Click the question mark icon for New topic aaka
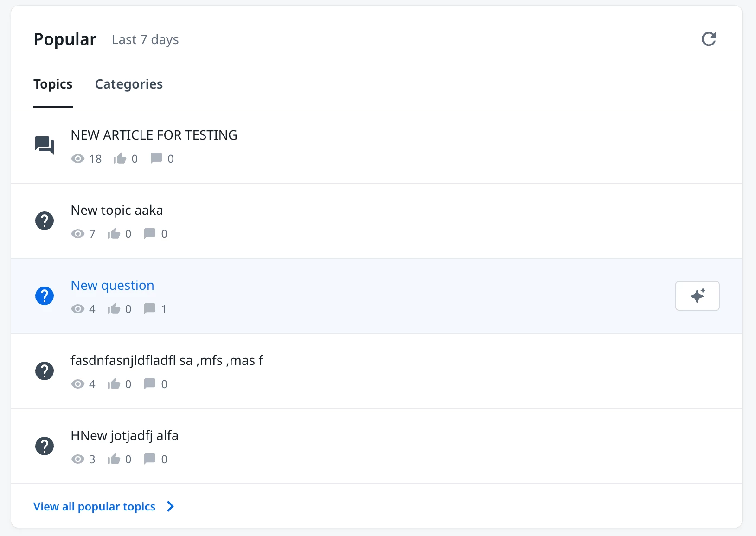 pyautogui.click(x=45, y=221)
